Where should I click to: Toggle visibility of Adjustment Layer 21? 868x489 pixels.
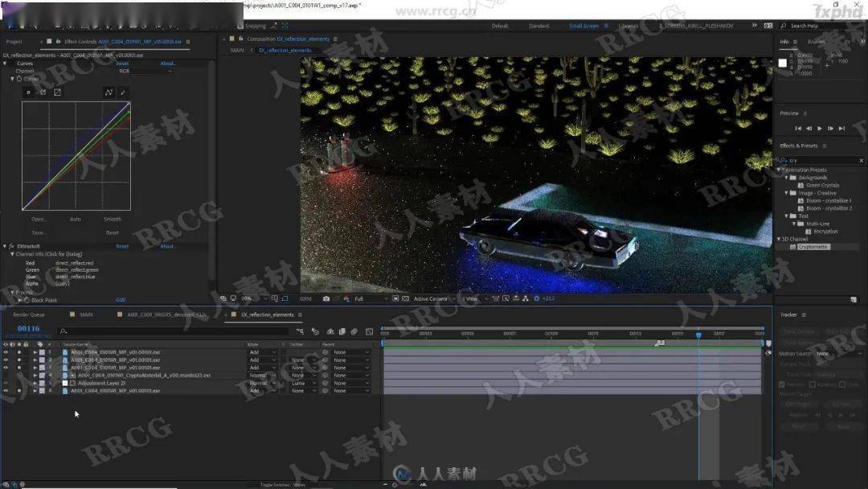click(6, 383)
